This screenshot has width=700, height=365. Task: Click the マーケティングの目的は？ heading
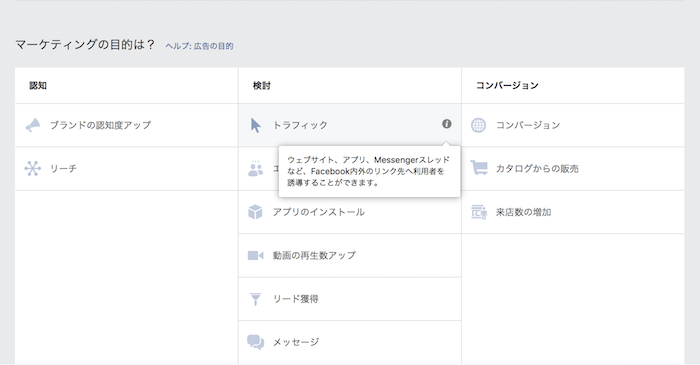(x=85, y=45)
